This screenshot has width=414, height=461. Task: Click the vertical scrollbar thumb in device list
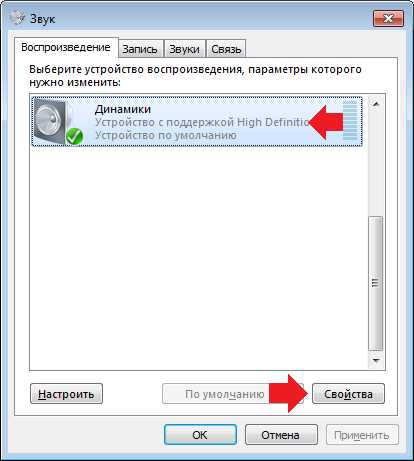pyautogui.click(x=376, y=283)
